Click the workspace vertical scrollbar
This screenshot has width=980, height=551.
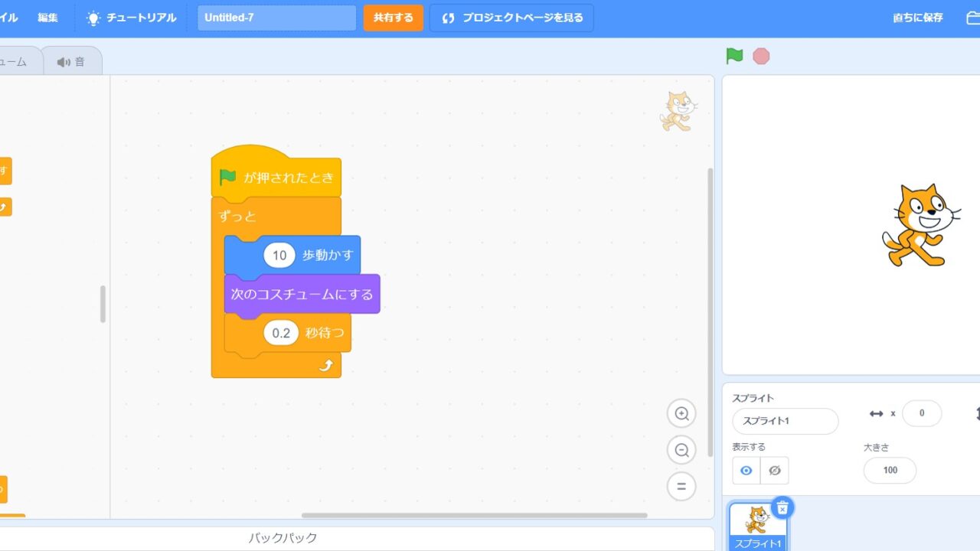pos(710,312)
